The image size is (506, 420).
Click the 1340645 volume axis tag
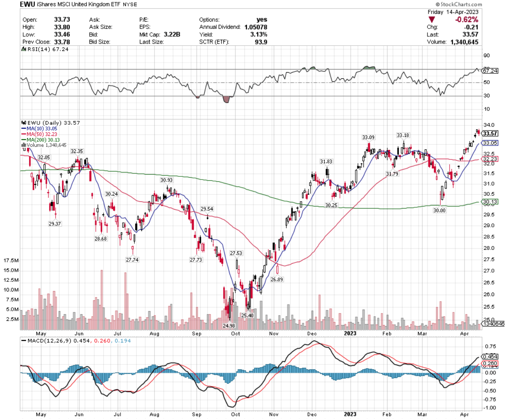pyautogui.click(x=493, y=323)
